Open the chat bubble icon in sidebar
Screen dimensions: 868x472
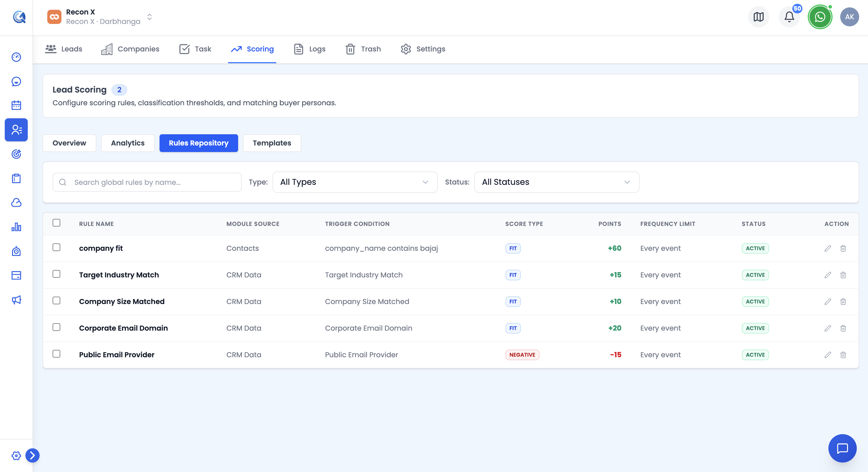(16, 81)
